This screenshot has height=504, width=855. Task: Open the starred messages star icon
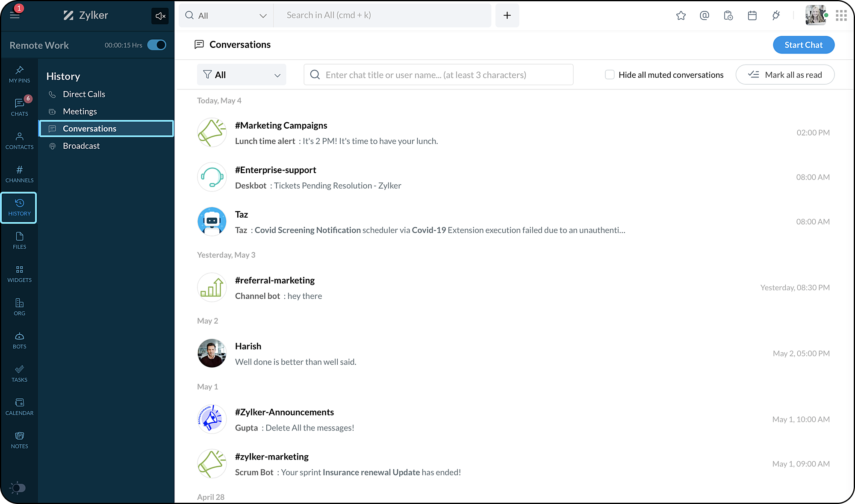tap(681, 16)
